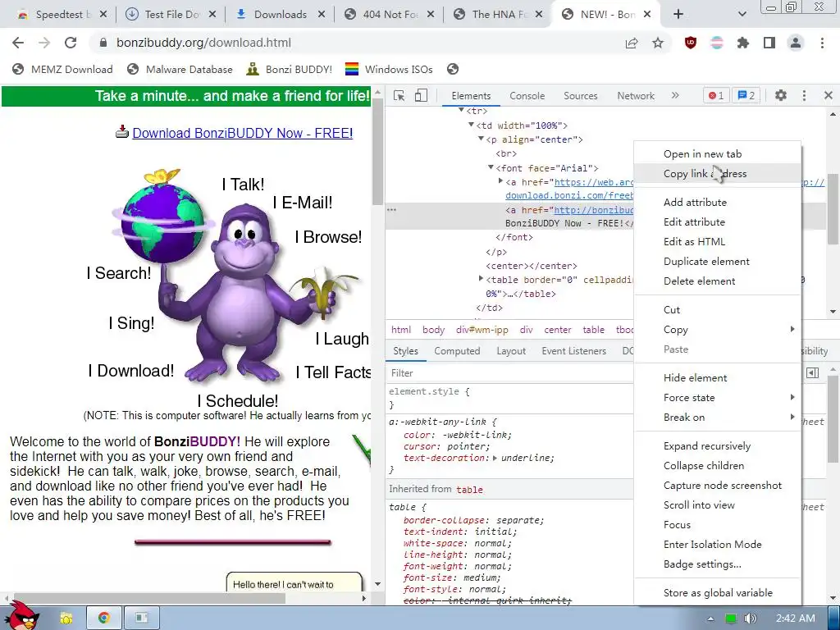Screen dimensions: 840x630
Task: Click the download icon beside BonziBUDDY link
Action: coord(122,132)
